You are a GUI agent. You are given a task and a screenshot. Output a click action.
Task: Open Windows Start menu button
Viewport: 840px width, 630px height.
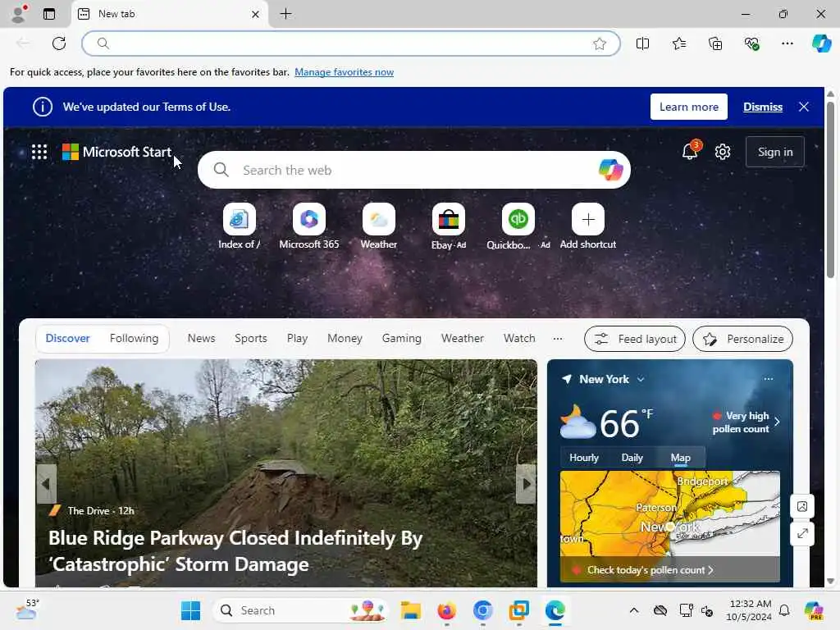tap(190, 610)
